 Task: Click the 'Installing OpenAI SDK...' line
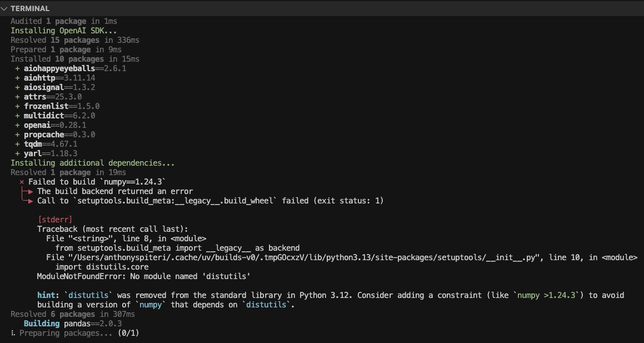point(64,31)
